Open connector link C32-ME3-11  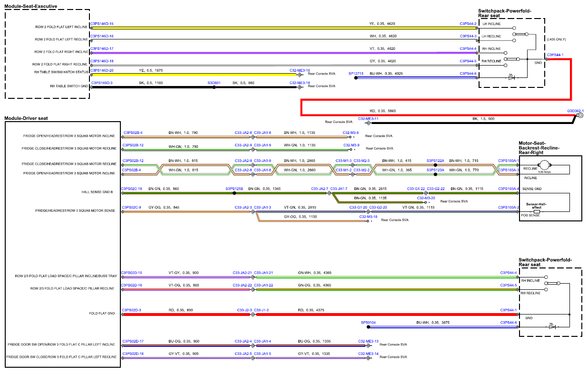coord(368,118)
